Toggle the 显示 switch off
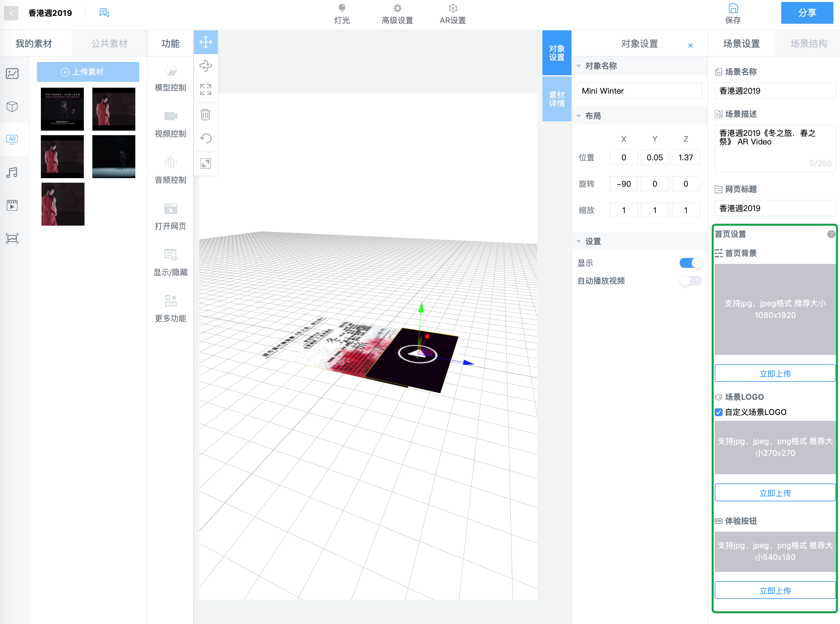 (x=690, y=263)
